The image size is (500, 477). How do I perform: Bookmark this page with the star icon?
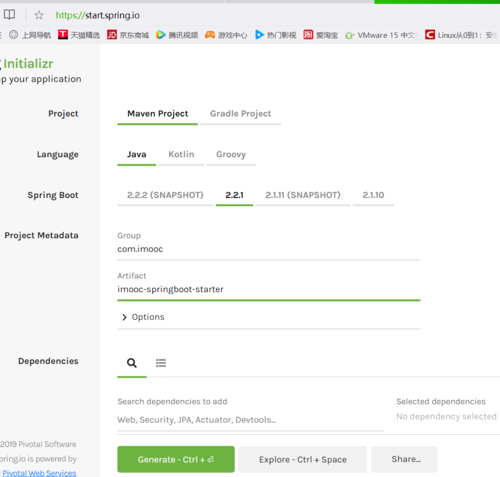click(39, 15)
